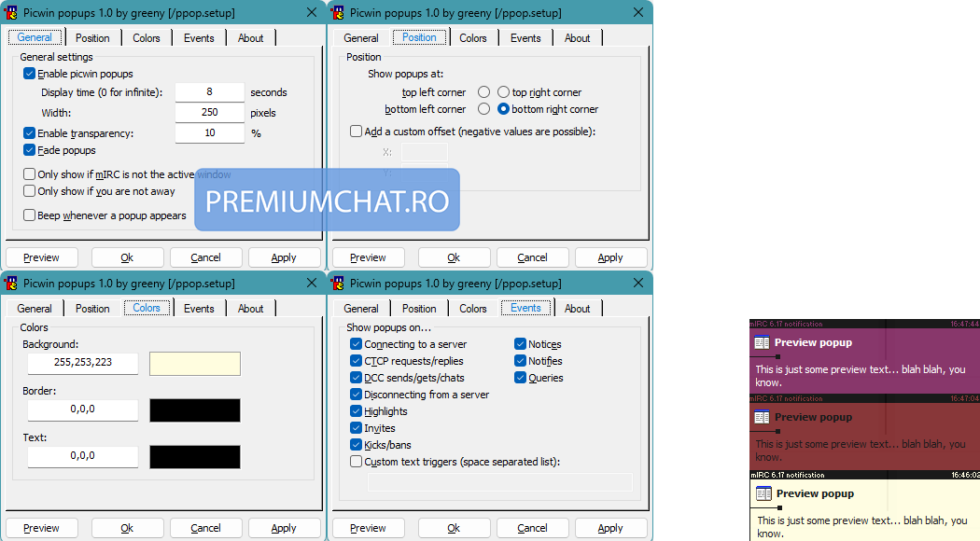Uncheck Connecting to a server
This screenshot has height=541, width=980.
click(x=357, y=344)
